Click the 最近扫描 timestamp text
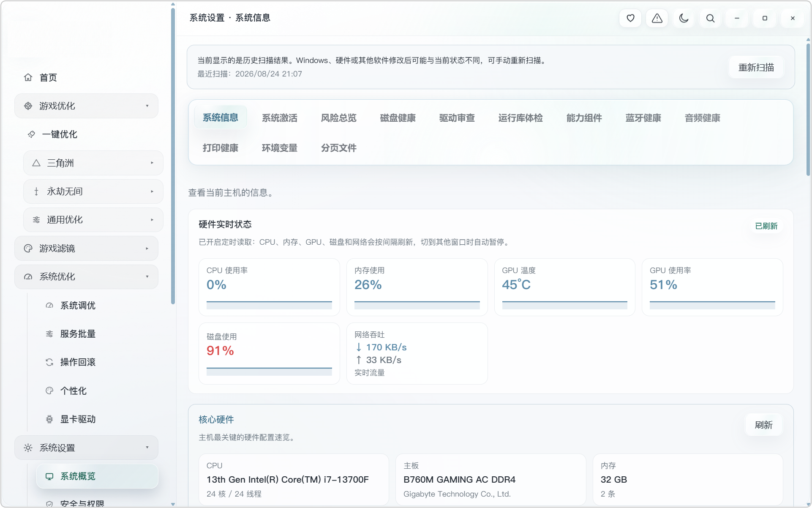The width and height of the screenshot is (812, 508). (x=250, y=74)
